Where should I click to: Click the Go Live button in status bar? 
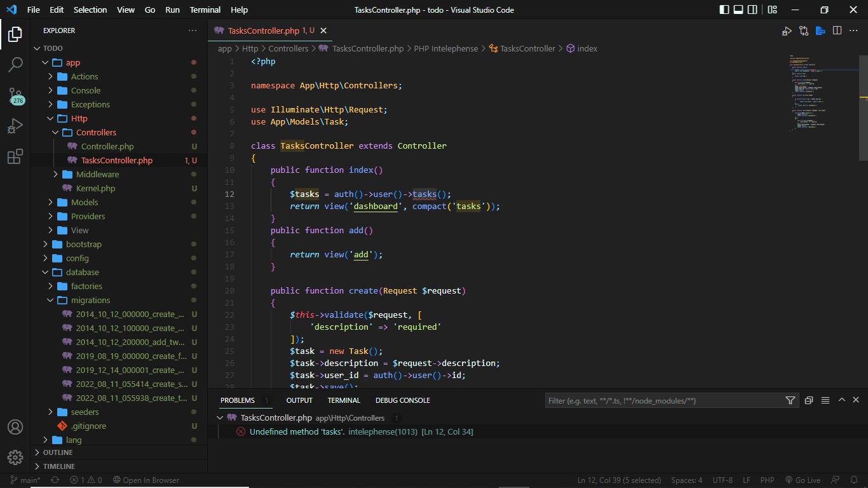point(803,480)
